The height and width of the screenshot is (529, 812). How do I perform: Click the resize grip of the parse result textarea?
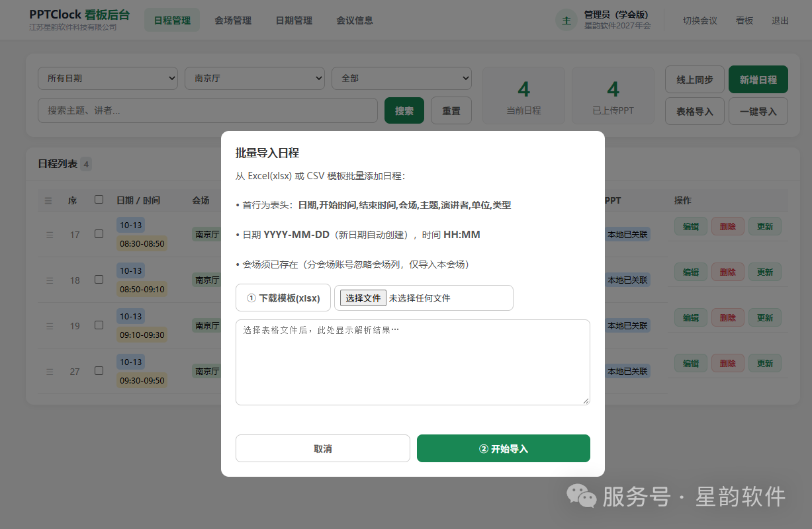coord(586,401)
